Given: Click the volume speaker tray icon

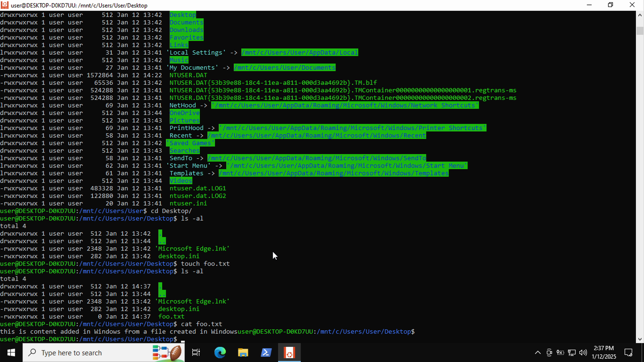Looking at the screenshot, I should tap(583, 353).
